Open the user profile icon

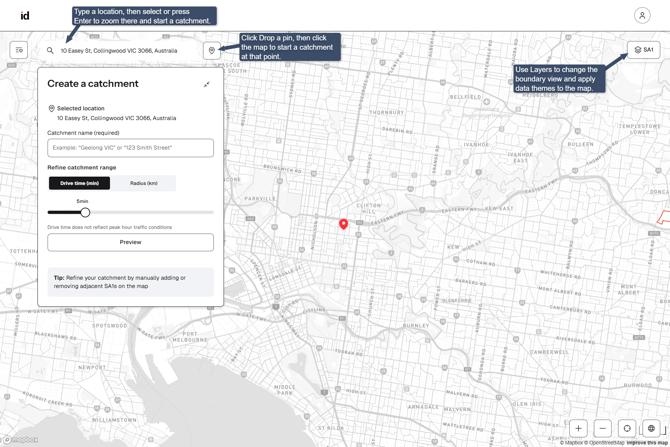point(642,15)
